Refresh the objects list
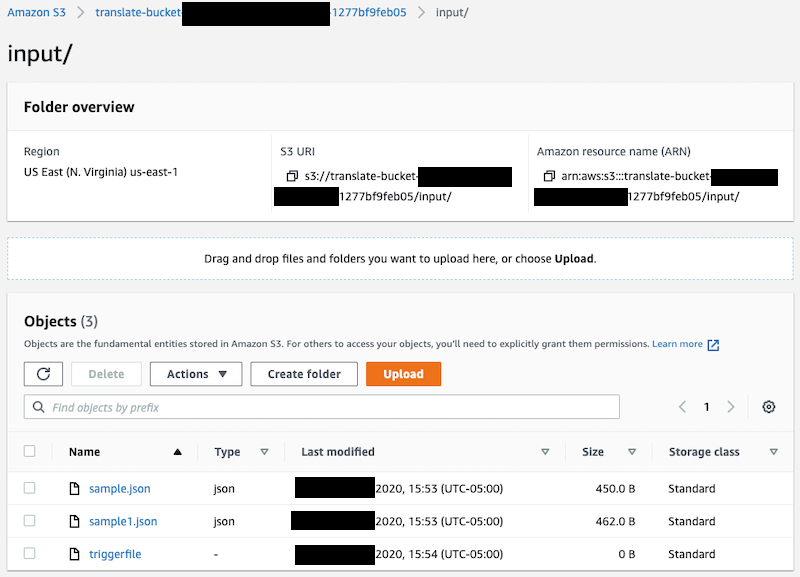 tap(43, 374)
